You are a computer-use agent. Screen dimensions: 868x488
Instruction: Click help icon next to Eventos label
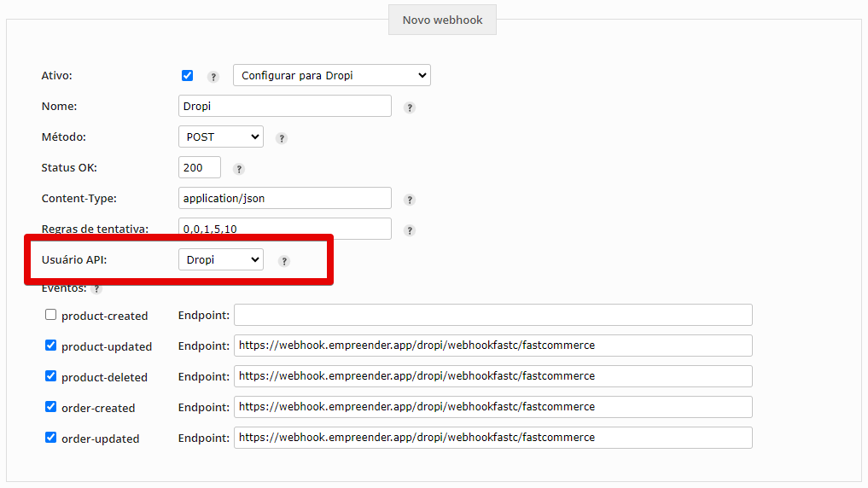[97, 289]
